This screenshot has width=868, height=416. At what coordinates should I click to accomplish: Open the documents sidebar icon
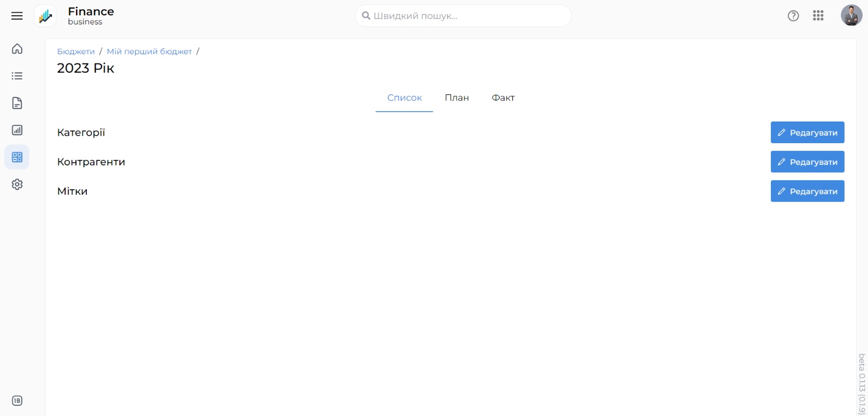click(17, 103)
